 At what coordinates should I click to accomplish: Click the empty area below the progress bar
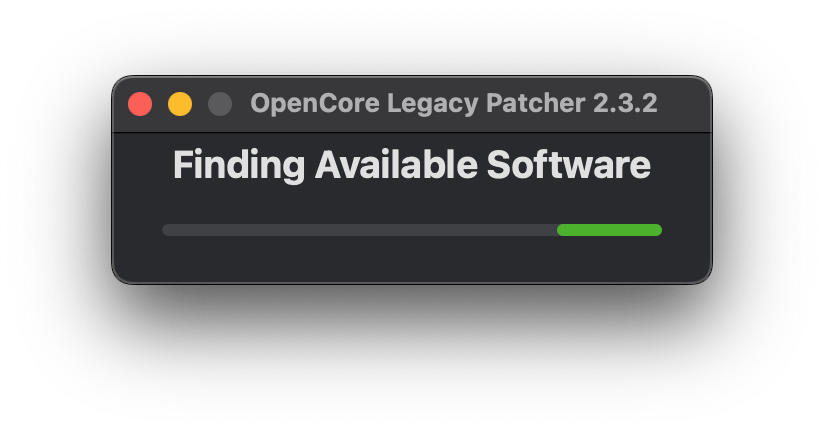(x=411, y=260)
